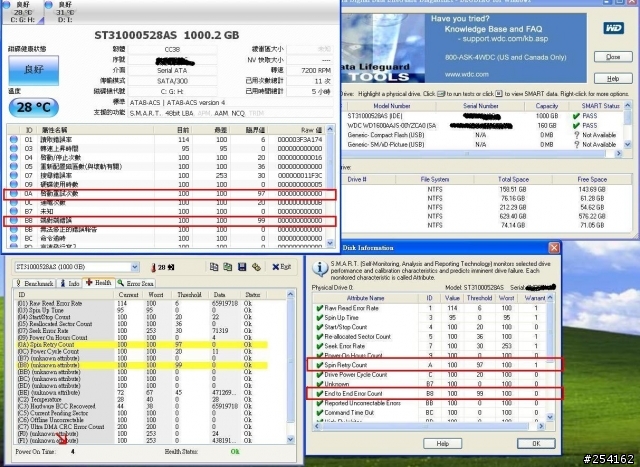Click the scroll-up arrow in HD Tune health list
640x467 pixels.
(290, 294)
